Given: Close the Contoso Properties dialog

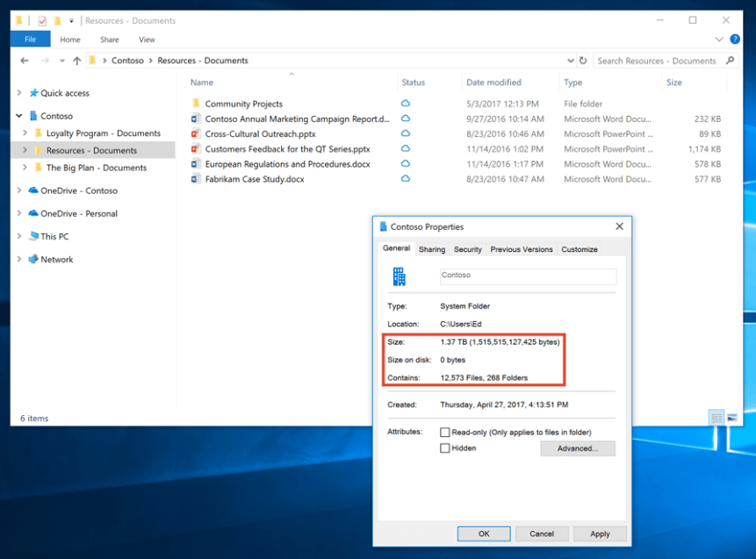Looking at the screenshot, I should (620, 226).
